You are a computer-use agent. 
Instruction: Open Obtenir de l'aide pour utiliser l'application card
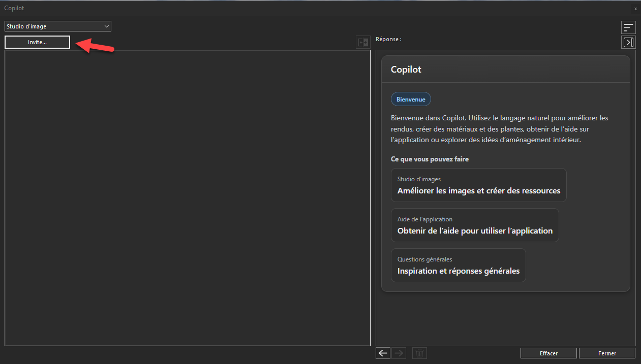click(475, 225)
